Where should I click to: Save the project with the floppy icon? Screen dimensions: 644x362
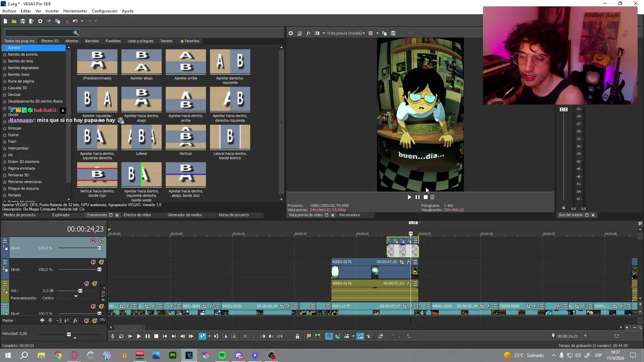click(x=23, y=21)
